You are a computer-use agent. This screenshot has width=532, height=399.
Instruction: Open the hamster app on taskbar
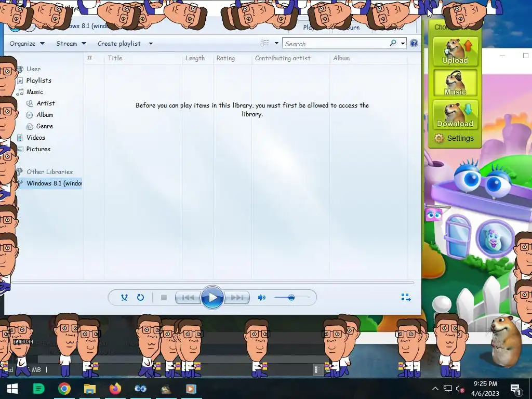[x=166, y=389]
